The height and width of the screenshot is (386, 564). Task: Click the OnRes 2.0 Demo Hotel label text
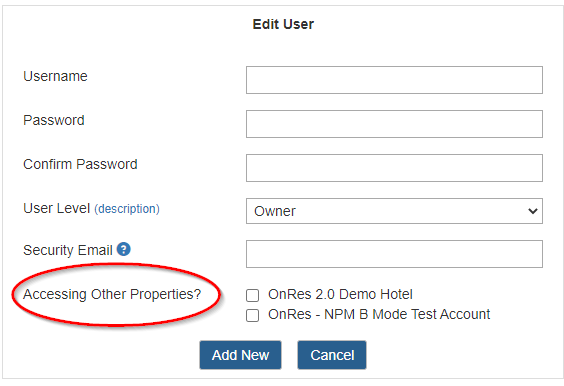click(340, 294)
